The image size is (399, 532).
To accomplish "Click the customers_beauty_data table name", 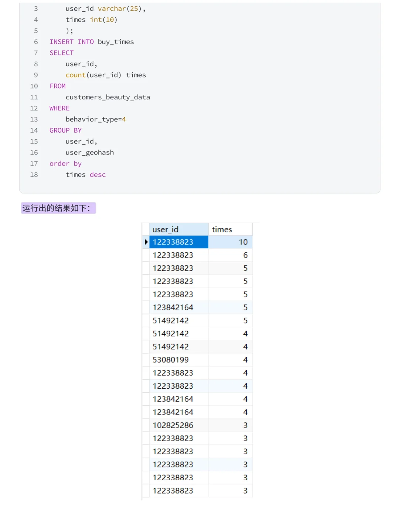I will coord(108,97).
